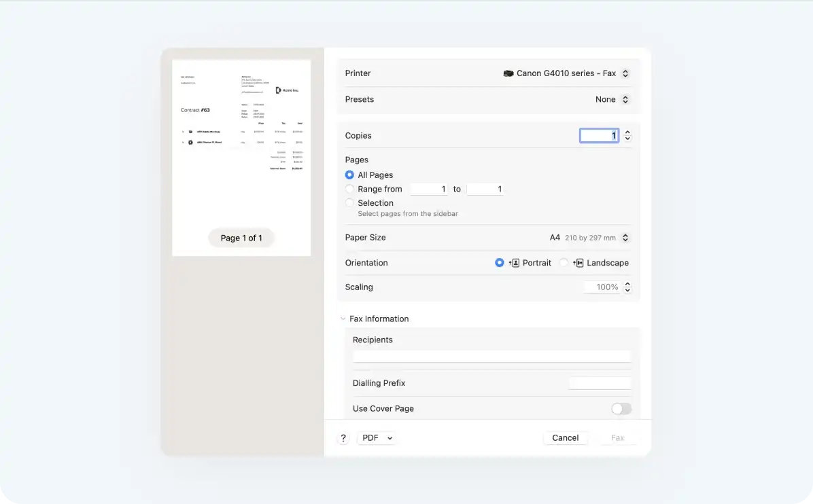
Task: Select the Selection radio button
Action: (349, 202)
